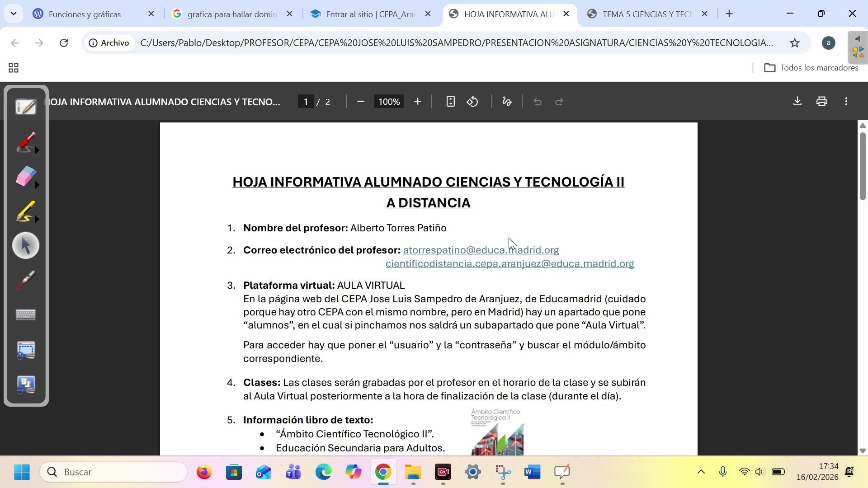Screen dimensions: 868x488
Task: Print the PDF document
Action: point(822,102)
